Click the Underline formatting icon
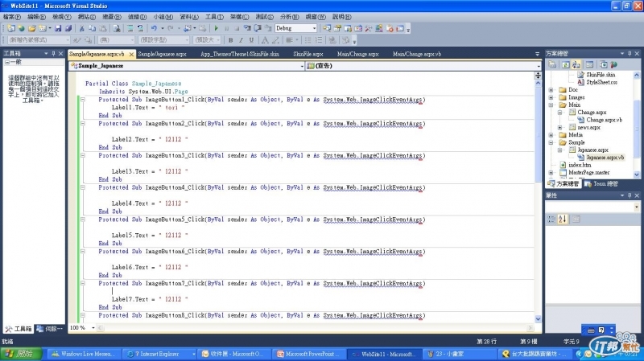Viewport: 644px width, 361px height. coord(251,40)
